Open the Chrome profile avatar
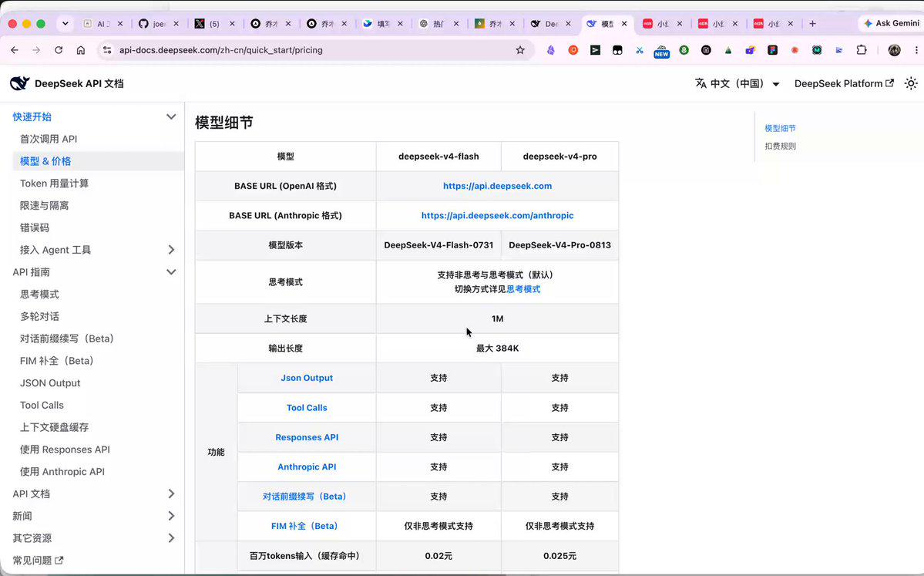 click(x=894, y=50)
